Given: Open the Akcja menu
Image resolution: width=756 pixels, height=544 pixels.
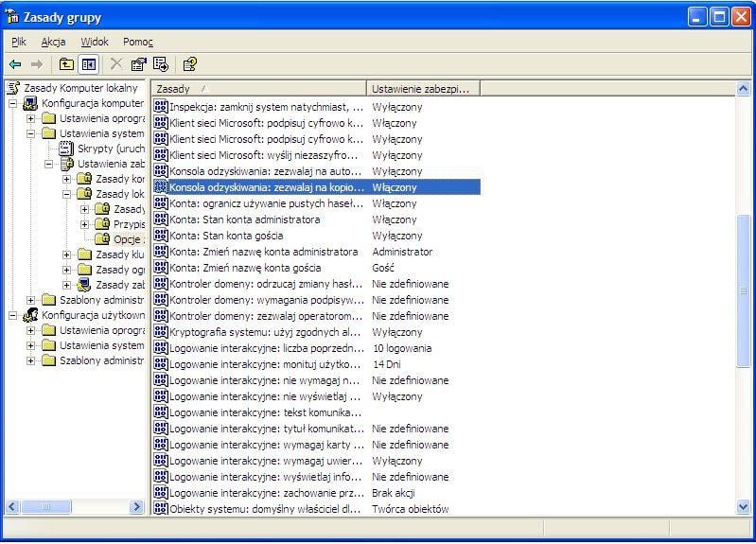Looking at the screenshot, I should pos(52,42).
